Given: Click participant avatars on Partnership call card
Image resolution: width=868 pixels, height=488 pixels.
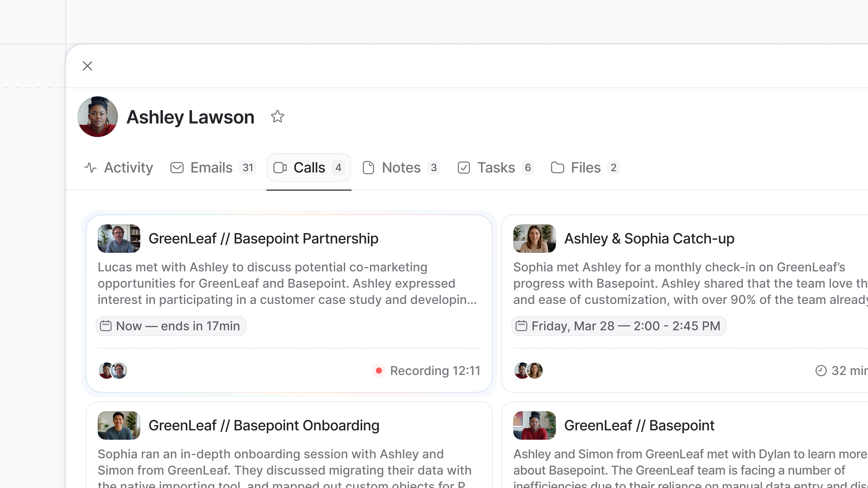Looking at the screenshot, I should [x=113, y=371].
